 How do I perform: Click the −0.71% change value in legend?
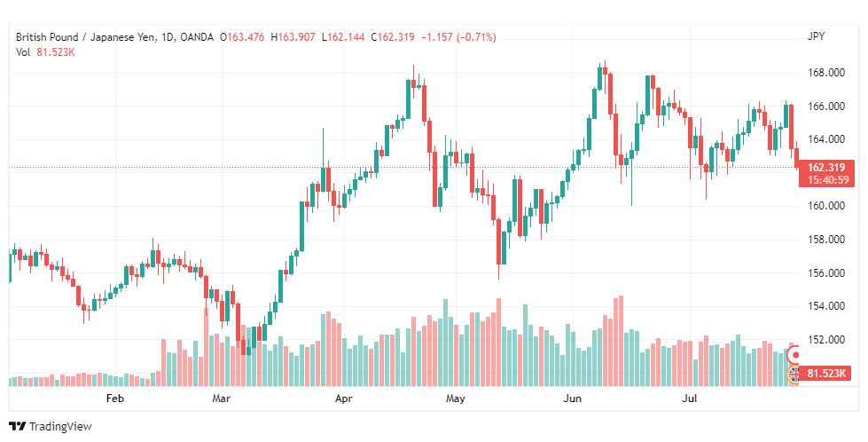[476, 37]
